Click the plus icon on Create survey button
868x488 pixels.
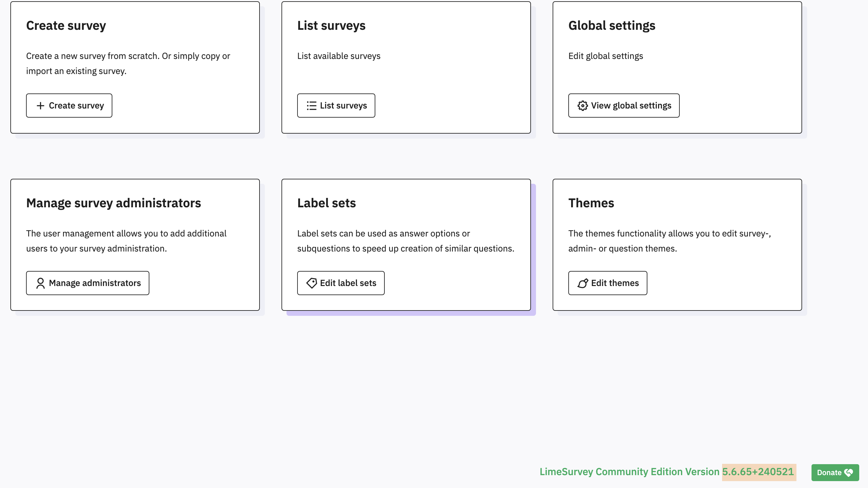pyautogui.click(x=40, y=106)
